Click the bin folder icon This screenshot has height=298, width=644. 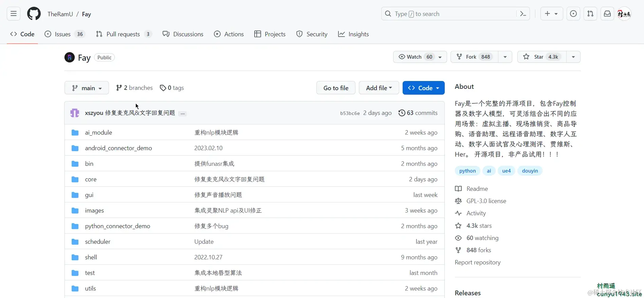(75, 164)
